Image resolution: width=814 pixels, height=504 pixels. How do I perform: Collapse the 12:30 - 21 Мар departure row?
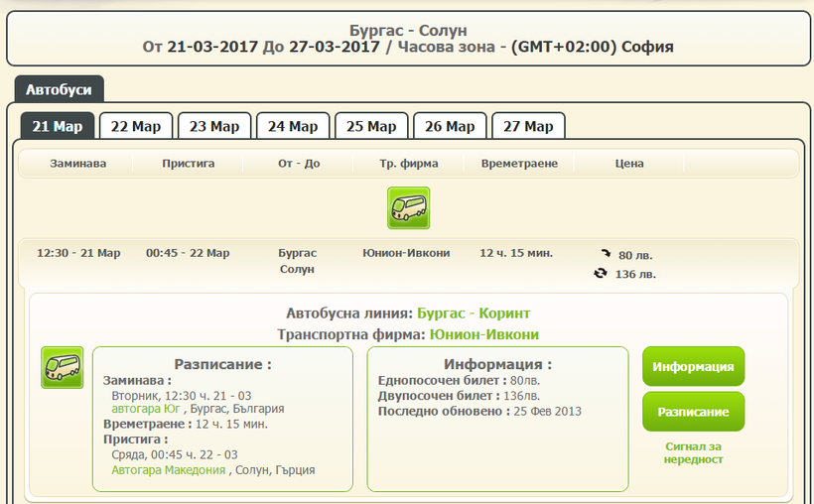(x=78, y=253)
